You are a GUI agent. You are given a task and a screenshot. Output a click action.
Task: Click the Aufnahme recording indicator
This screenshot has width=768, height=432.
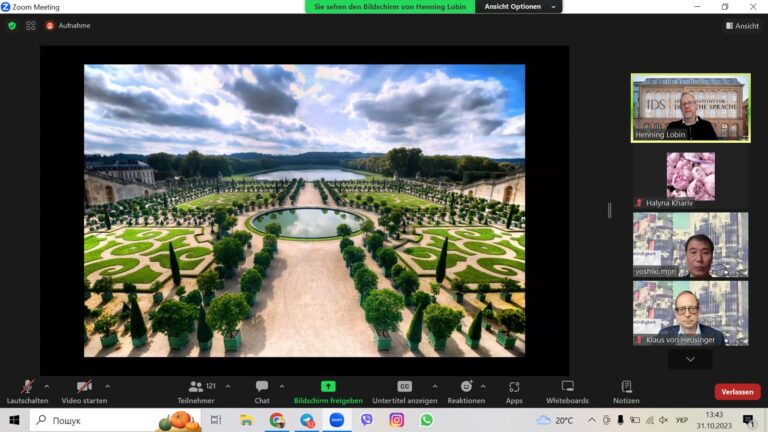pyautogui.click(x=68, y=25)
